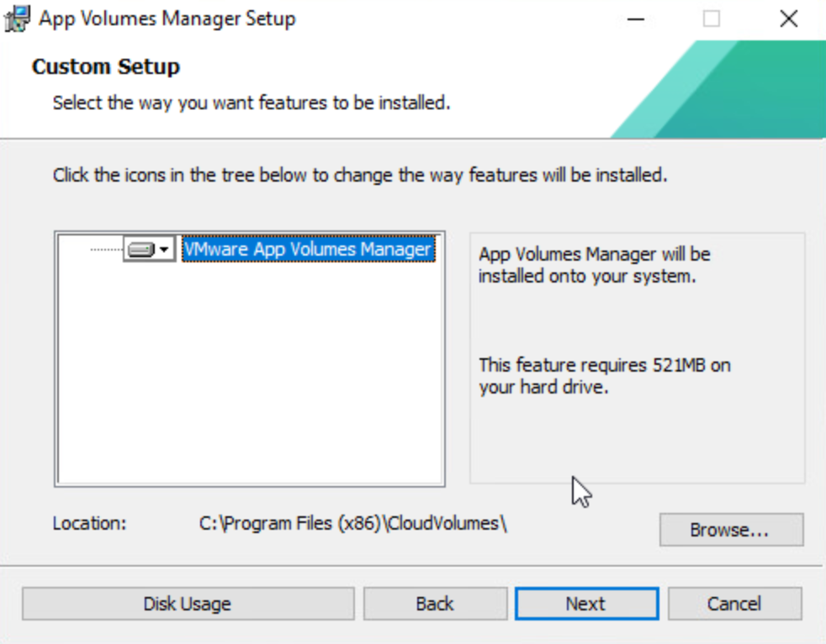Click the 'App Volumes Manager Setup' window title
The width and height of the screenshot is (826, 644).
click(167, 18)
